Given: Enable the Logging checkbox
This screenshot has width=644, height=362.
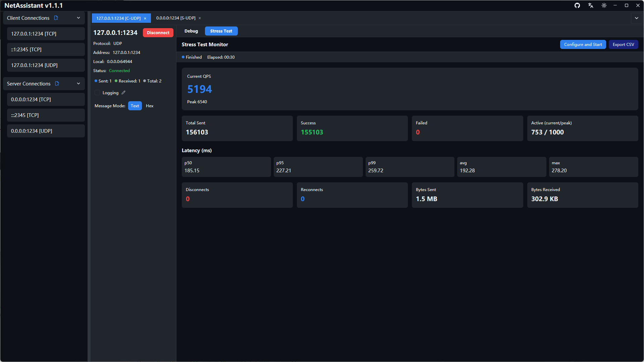Looking at the screenshot, I should 97,93.
